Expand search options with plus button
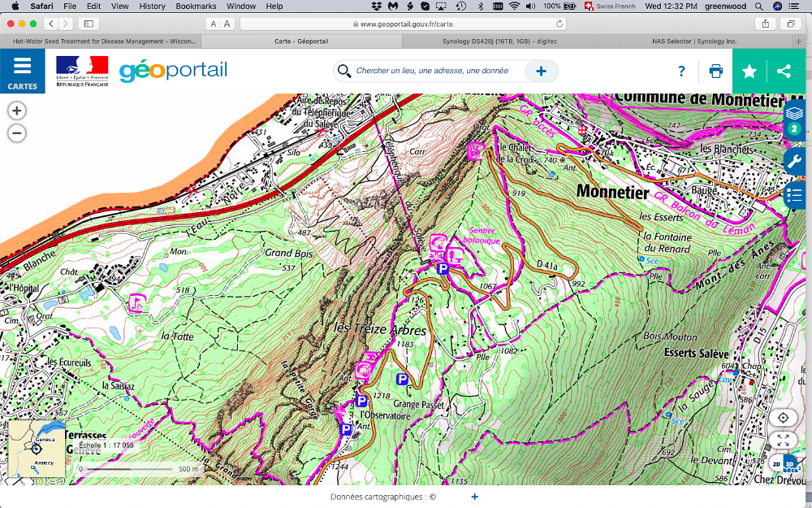Screen dimensions: 812x508 click(541, 72)
